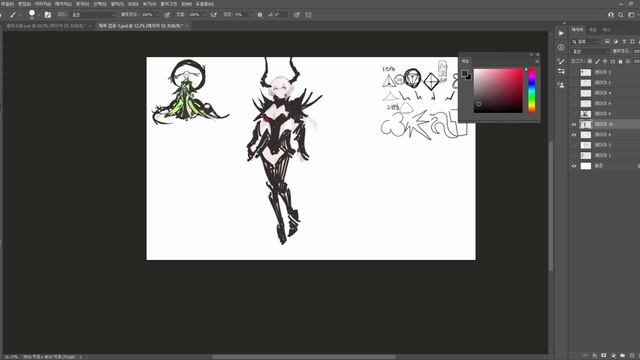Create a new layer icon

[x=632, y=356]
